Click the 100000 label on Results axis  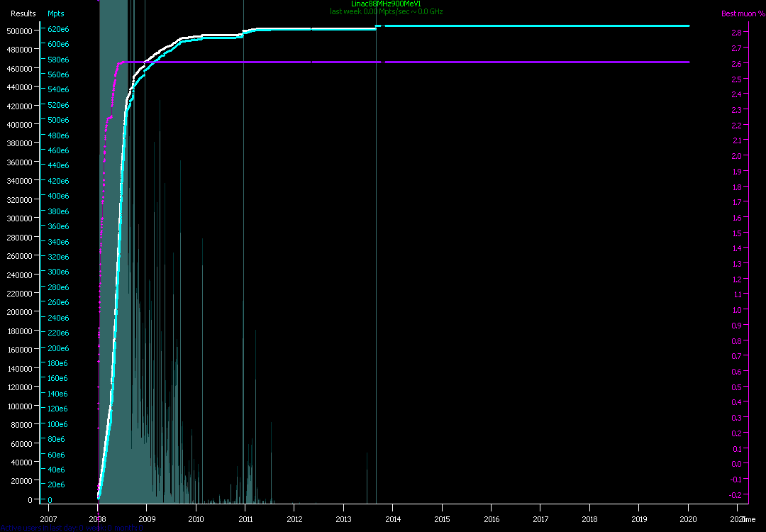pyautogui.click(x=19, y=406)
